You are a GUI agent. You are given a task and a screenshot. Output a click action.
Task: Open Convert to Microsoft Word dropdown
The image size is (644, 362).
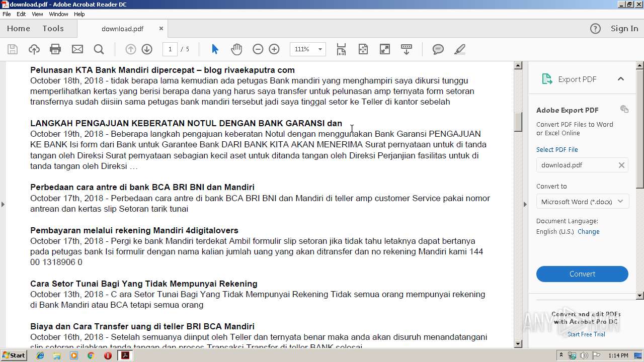582,202
